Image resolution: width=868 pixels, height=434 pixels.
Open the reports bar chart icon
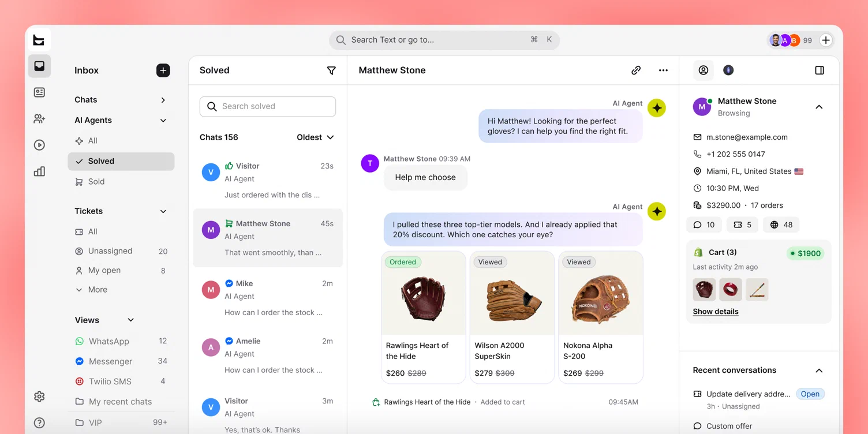(39, 171)
